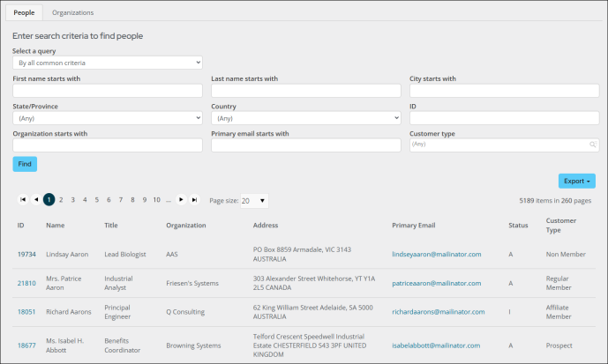Open the Country dropdown list
This screenshot has height=364, width=608.
(305, 117)
